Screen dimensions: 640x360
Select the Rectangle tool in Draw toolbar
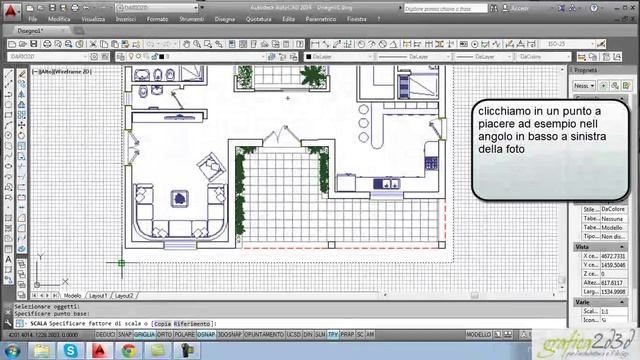[x=9, y=115]
